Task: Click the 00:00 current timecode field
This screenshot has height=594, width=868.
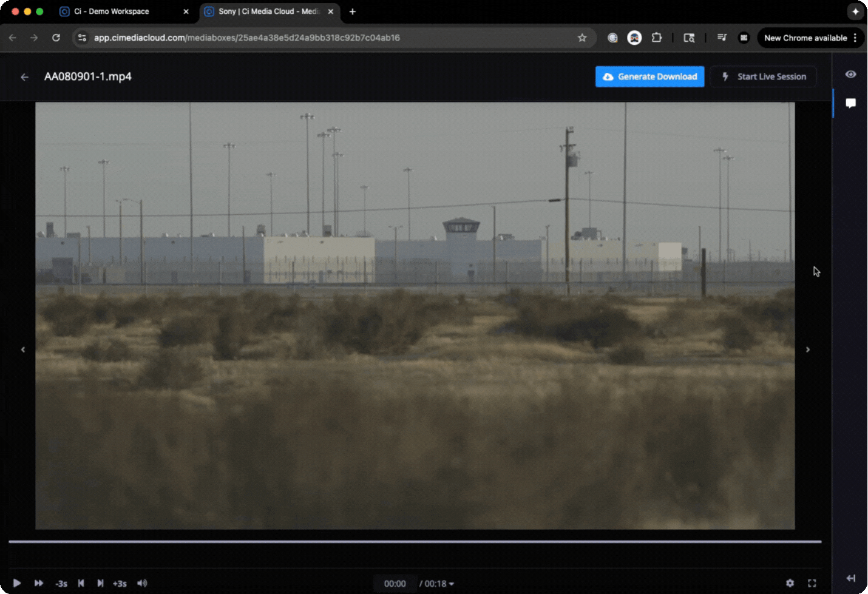Action: pyautogui.click(x=395, y=584)
